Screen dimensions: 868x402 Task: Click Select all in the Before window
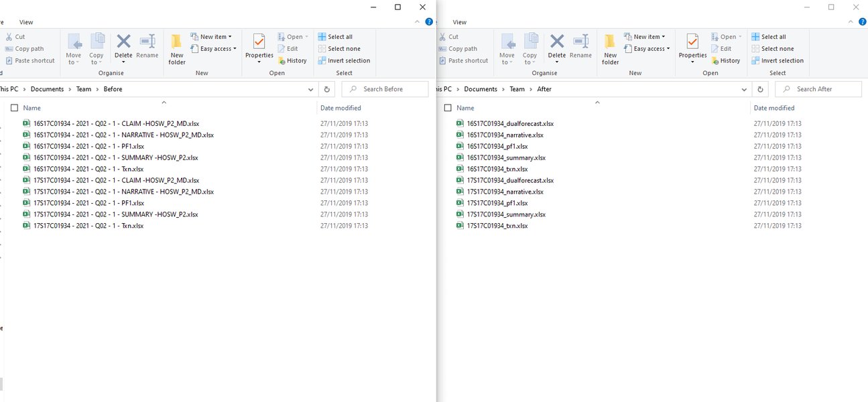click(x=334, y=37)
